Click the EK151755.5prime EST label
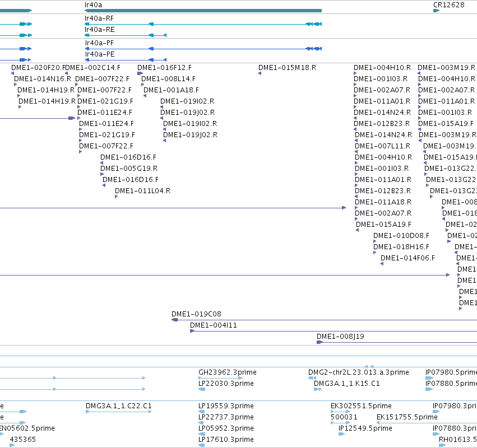The image size is (477, 448). (407, 417)
